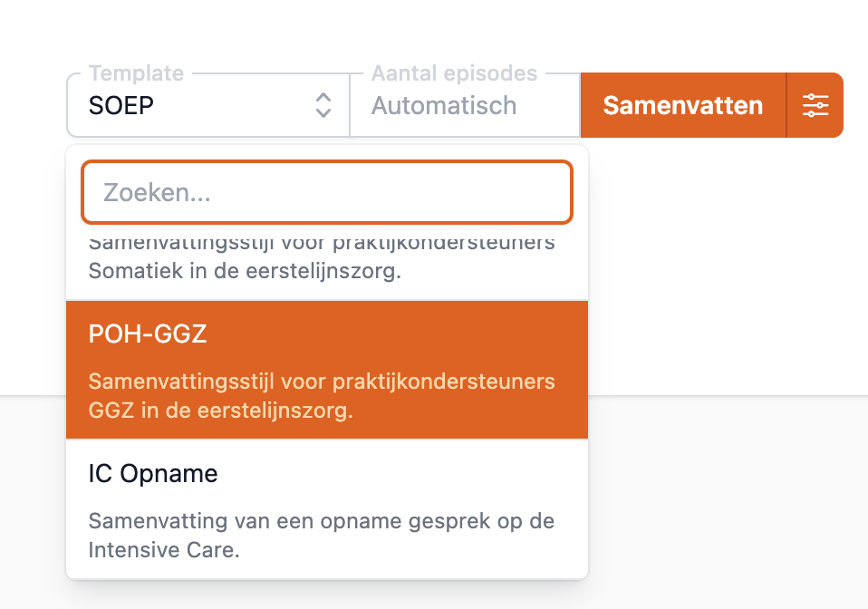
Task: Click the Automatisch placeholder text
Action: coord(444,105)
